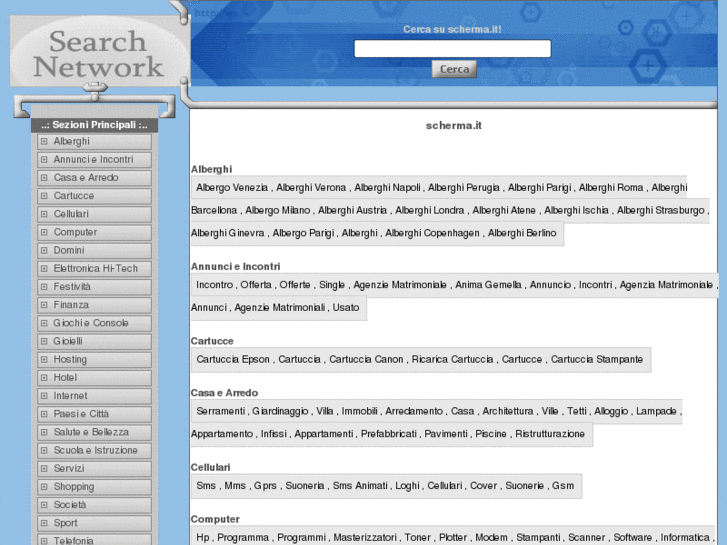Screen dimensions: 727x545
Task: Click the plus icon beside Finanza
Action: tap(44, 305)
